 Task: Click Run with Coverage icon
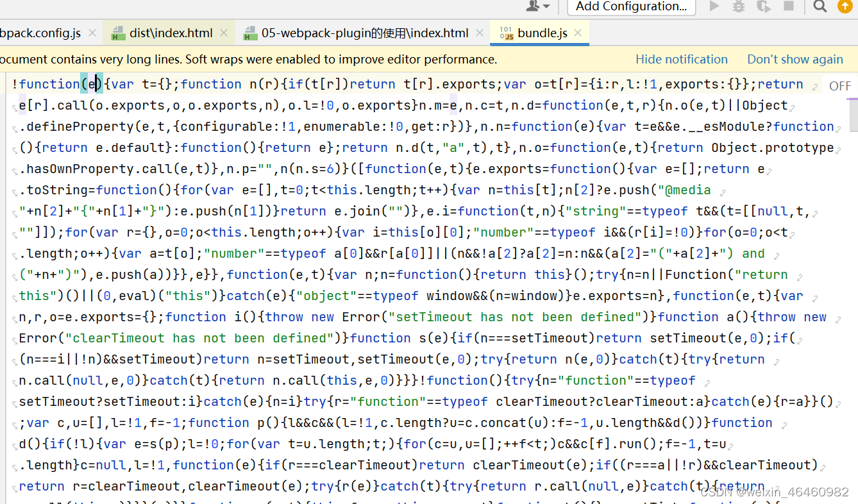763,6
